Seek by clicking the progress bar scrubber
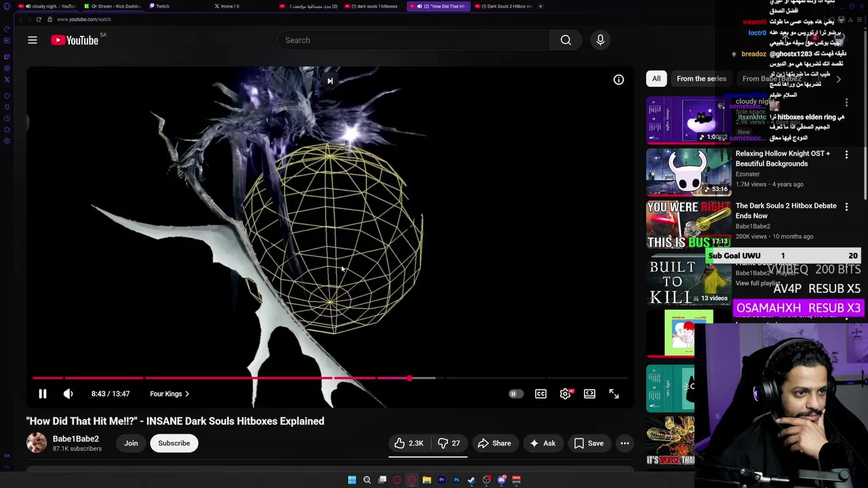868x488 pixels. [x=409, y=378]
